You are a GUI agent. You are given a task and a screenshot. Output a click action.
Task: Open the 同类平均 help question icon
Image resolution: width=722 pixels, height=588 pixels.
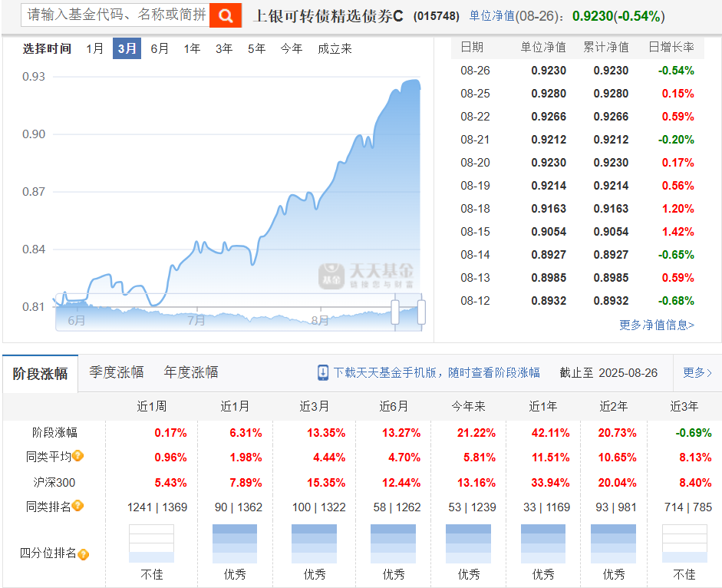(77, 456)
